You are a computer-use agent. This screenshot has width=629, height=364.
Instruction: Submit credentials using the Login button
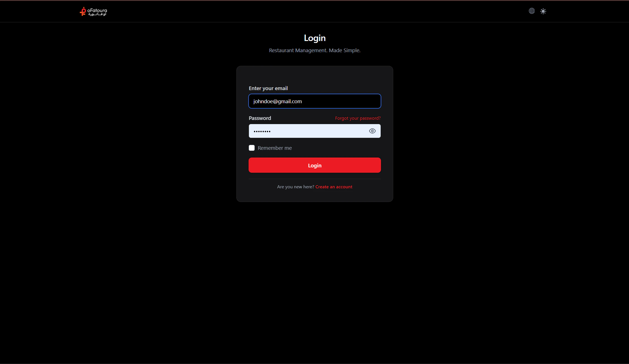(x=314, y=165)
